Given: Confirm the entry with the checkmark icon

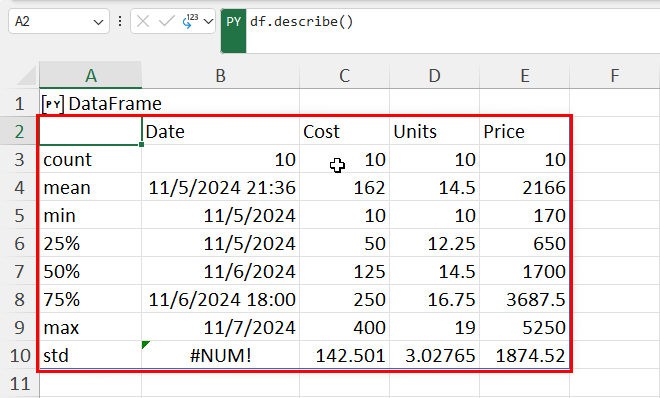Looking at the screenshot, I should pyautogui.click(x=166, y=21).
